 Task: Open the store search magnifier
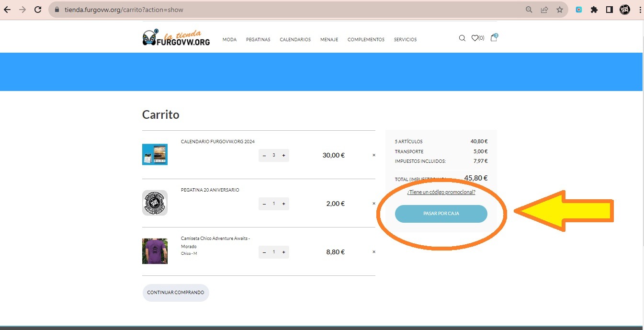tap(462, 38)
